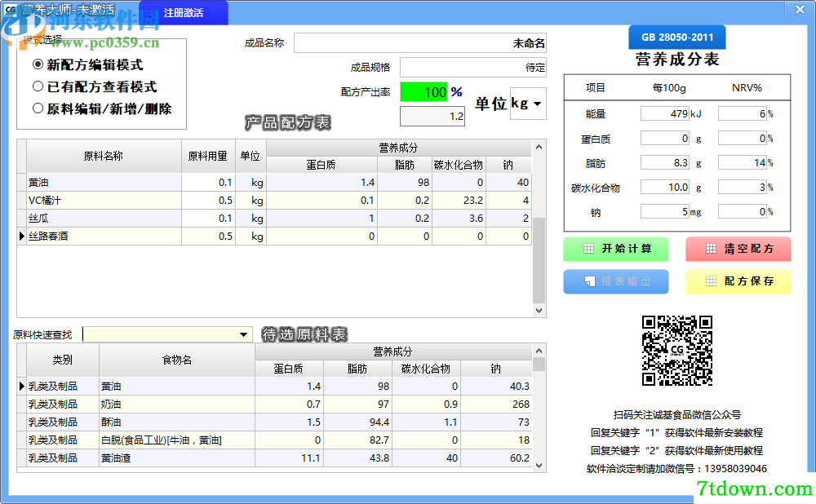This screenshot has height=504, width=816.
Task: Select the VC橘汁 ingredient row
Action: 274,201
